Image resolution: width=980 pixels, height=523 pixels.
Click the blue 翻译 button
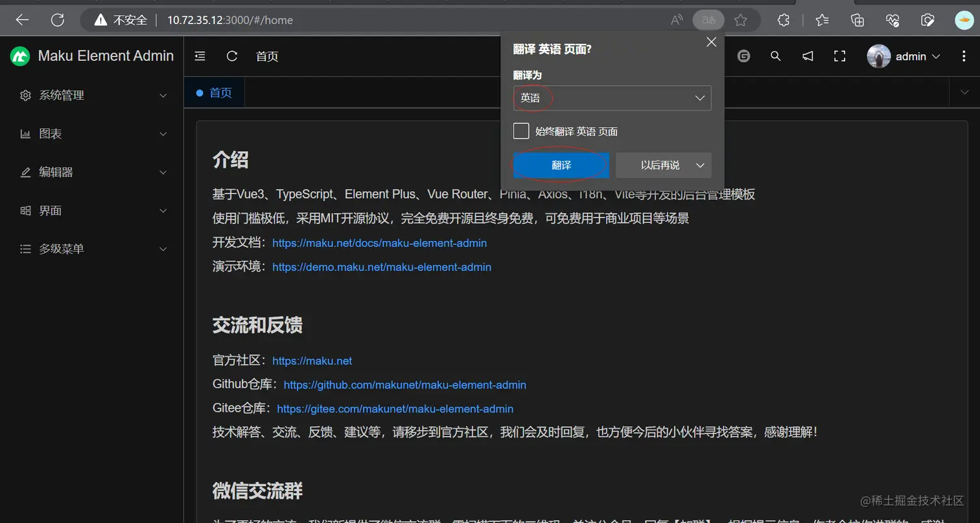[x=561, y=165]
